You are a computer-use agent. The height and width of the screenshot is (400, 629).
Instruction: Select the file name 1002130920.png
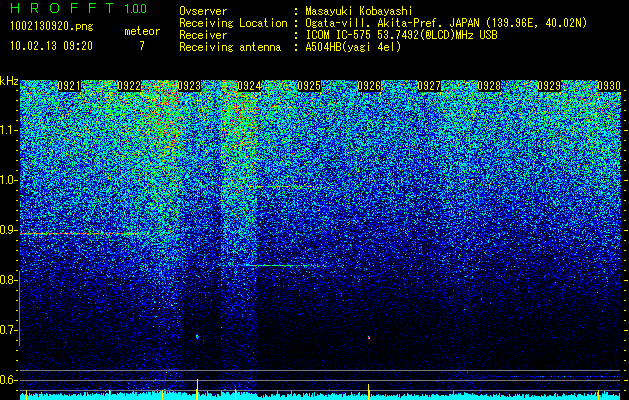tap(52, 27)
